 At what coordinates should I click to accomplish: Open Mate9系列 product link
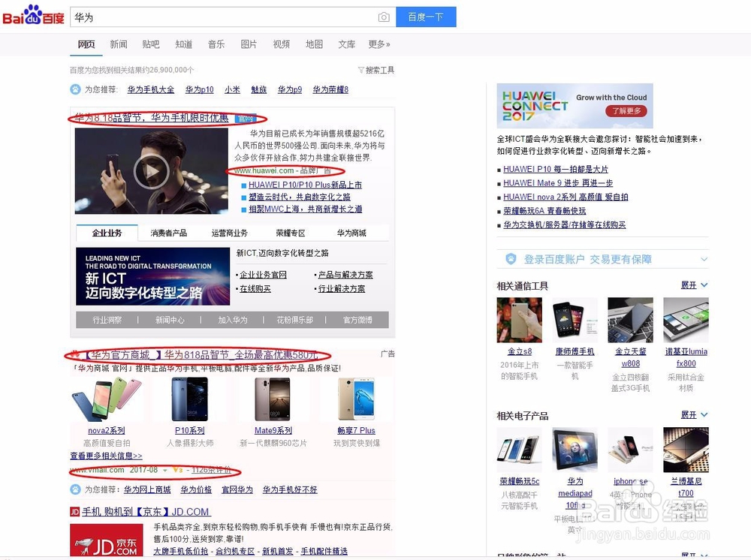(x=273, y=430)
